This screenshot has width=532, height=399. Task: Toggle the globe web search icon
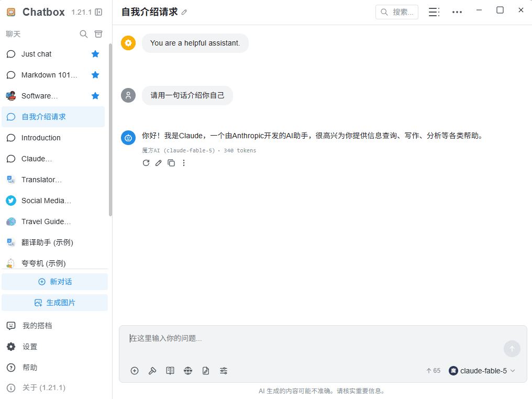click(188, 371)
